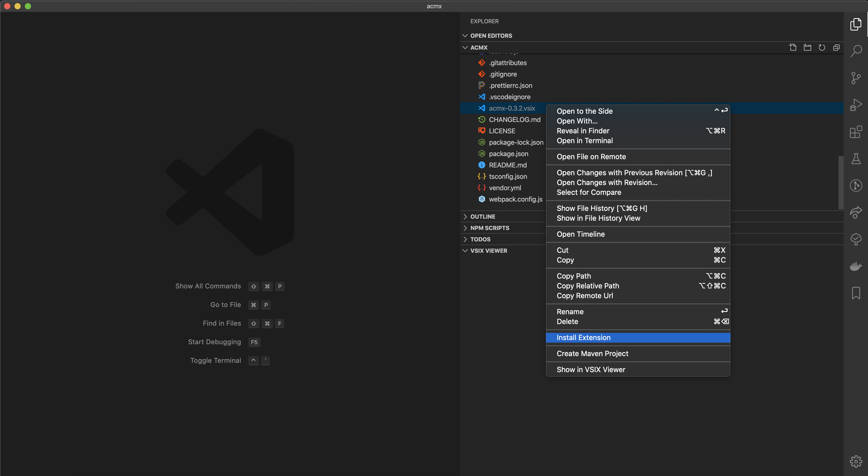Select Reveal in Finder
This screenshot has height=476, width=868.
[x=638, y=131]
